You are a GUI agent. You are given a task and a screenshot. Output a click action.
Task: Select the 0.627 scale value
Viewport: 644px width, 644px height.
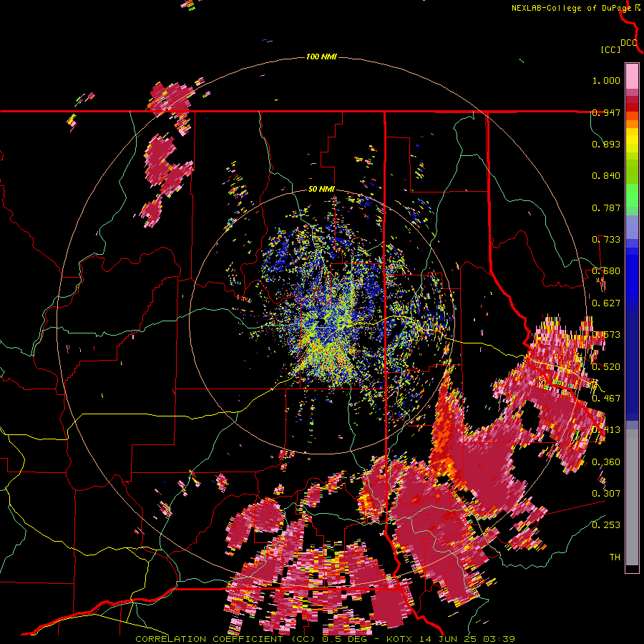[x=606, y=303]
